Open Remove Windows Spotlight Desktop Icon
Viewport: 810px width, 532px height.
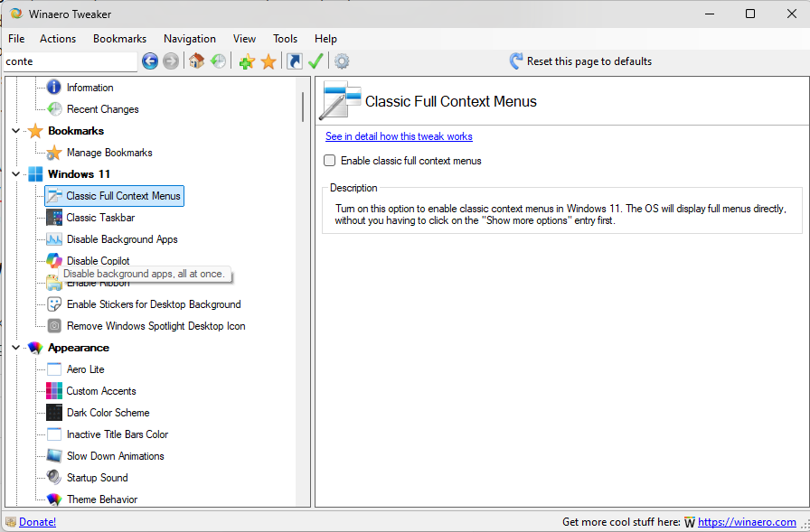coord(156,325)
